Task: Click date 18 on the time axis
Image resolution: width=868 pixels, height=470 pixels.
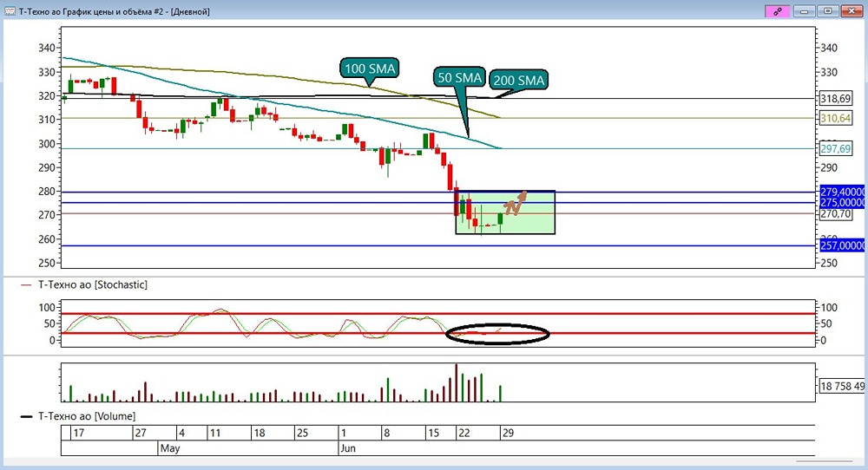Action: (259, 433)
